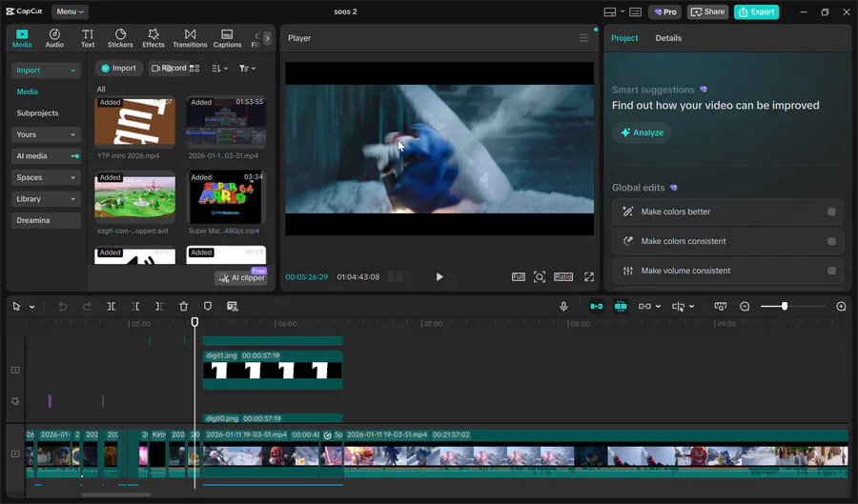Delete left of playhead tool
The height and width of the screenshot is (504, 858).
(x=135, y=306)
